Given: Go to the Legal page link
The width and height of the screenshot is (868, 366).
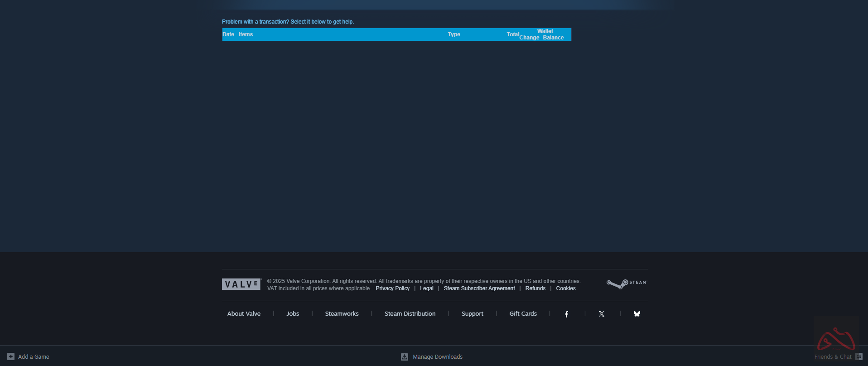Looking at the screenshot, I should pos(426,288).
